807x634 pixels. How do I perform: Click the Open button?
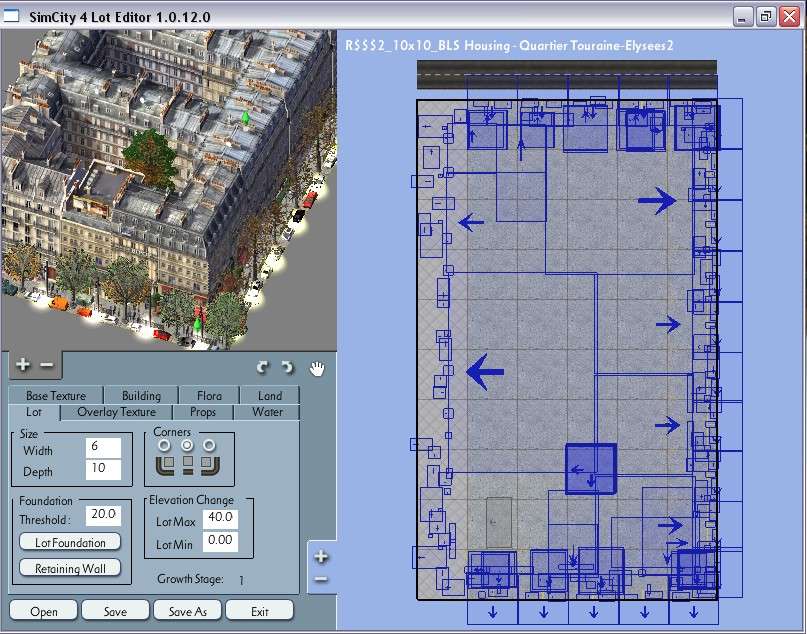point(43,611)
